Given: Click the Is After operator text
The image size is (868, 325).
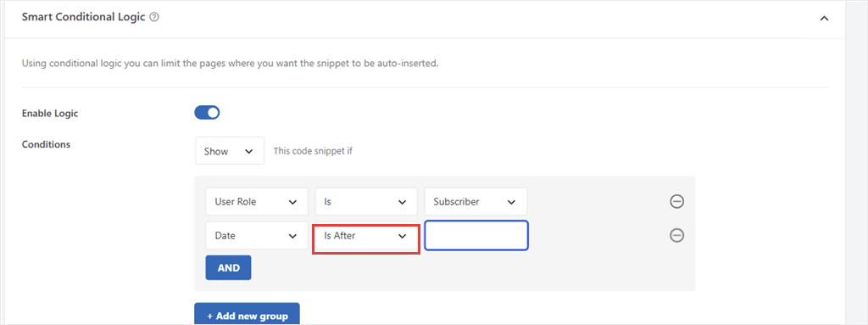Looking at the screenshot, I should pos(340,236).
